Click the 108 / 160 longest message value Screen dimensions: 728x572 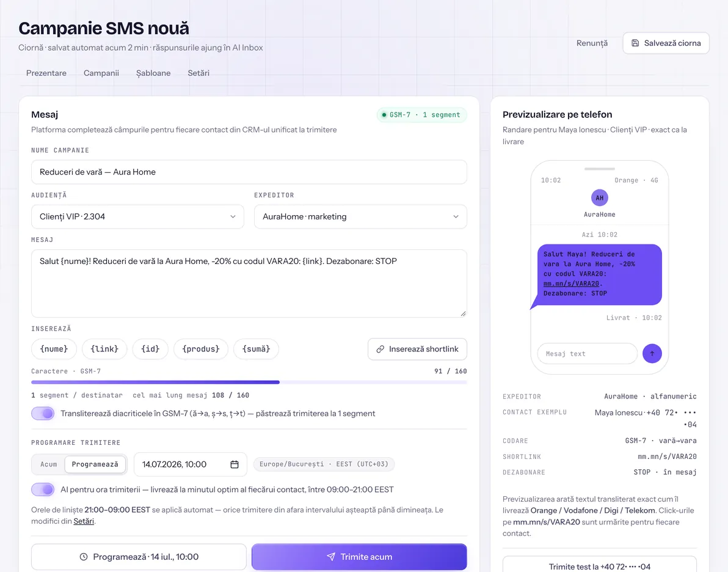coord(230,395)
